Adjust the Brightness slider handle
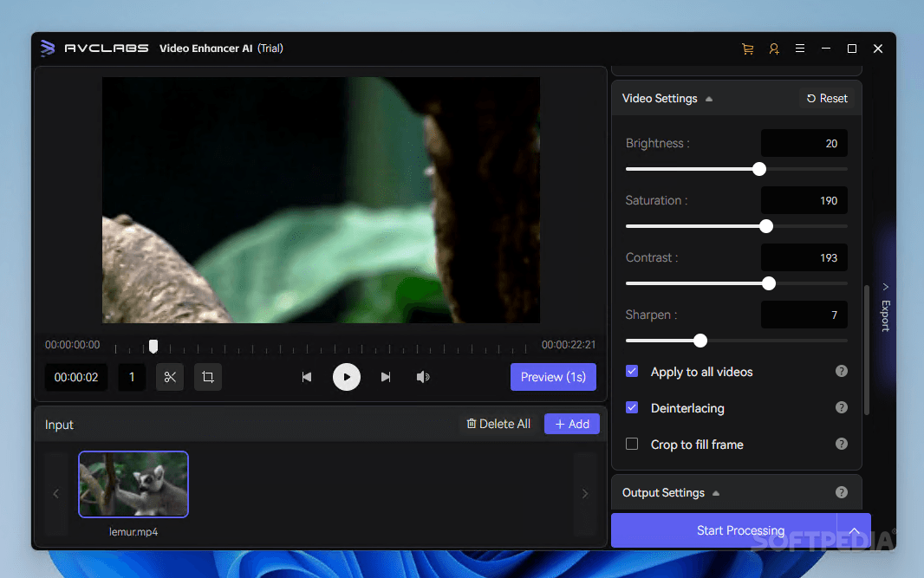The height and width of the screenshot is (578, 924). click(x=759, y=169)
